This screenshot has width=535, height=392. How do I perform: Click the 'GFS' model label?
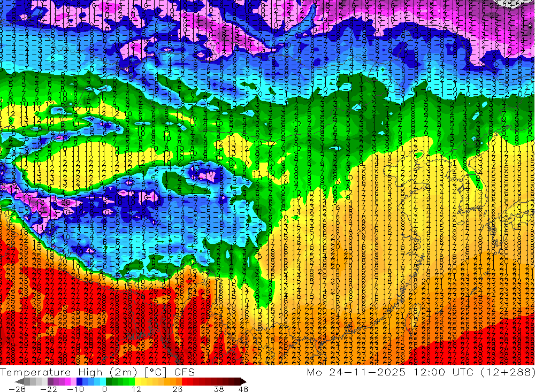coord(185,372)
